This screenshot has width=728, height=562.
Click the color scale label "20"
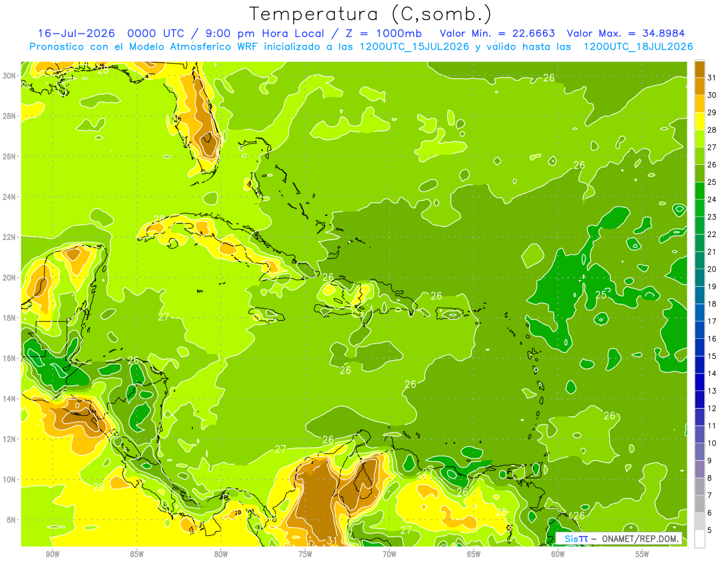712,269
